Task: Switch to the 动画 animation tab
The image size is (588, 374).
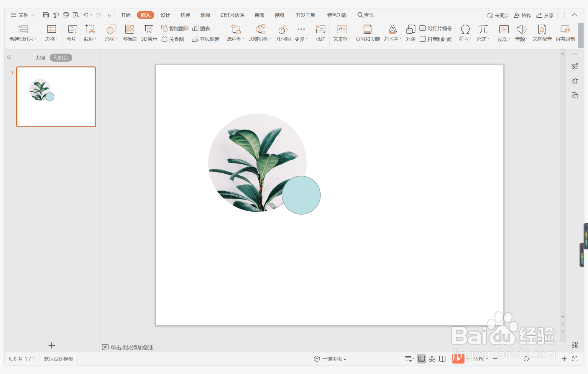Action: [x=205, y=15]
